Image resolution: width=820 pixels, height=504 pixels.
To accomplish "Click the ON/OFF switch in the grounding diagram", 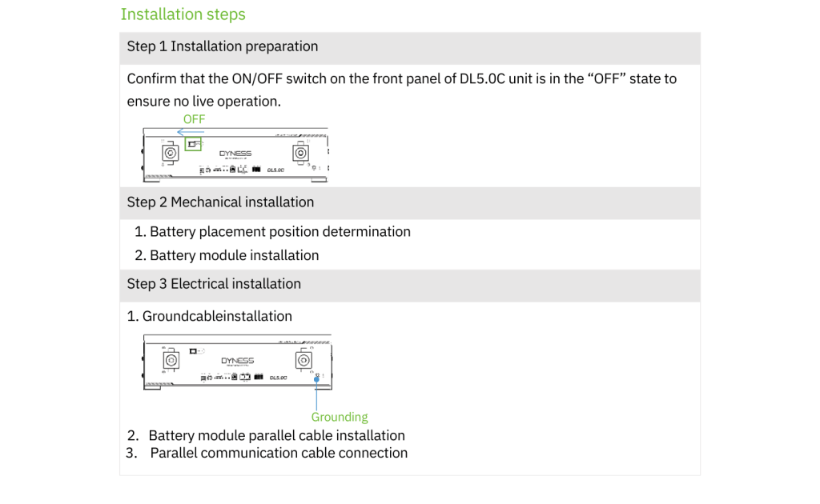I will point(193,350).
